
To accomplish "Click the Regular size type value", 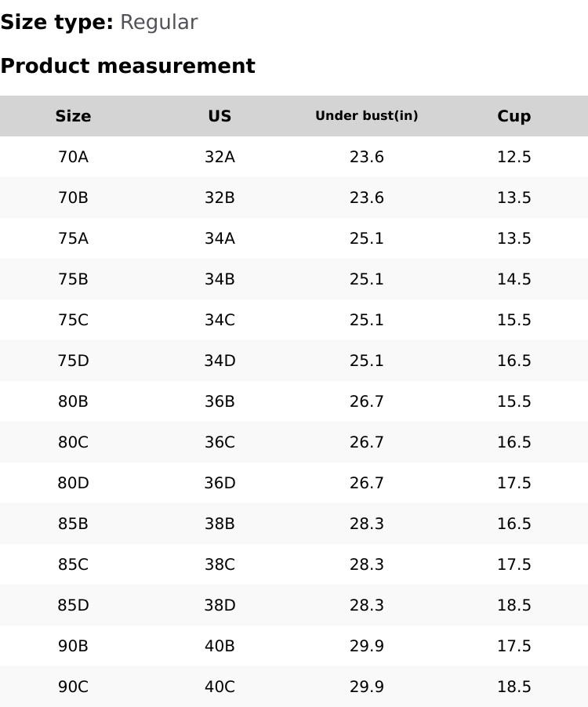I will coord(158,23).
